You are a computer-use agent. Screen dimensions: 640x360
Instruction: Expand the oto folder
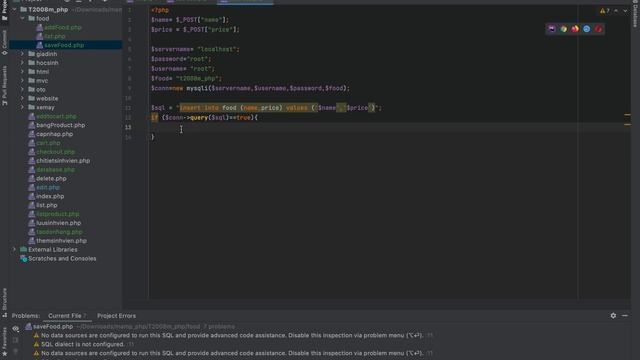click(x=22, y=89)
